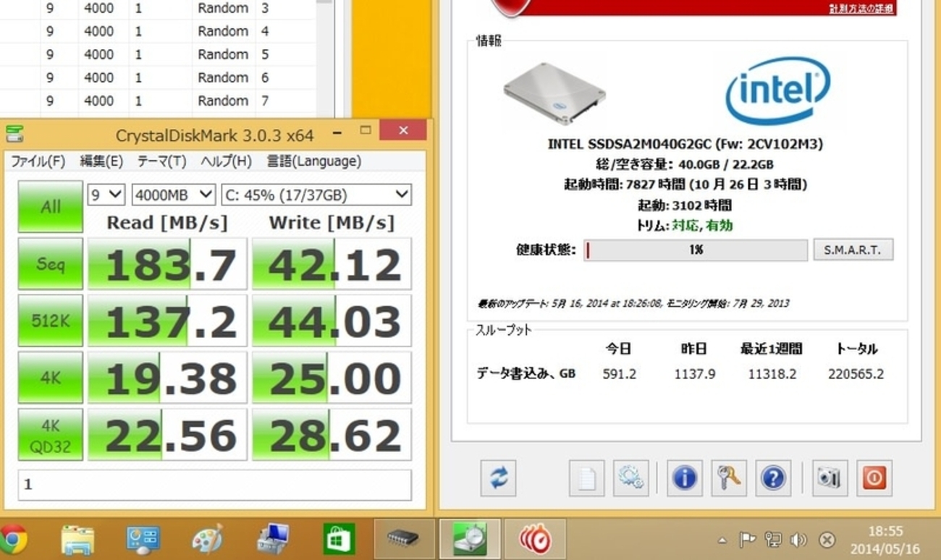This screenshot has height=560, width=941.
Task: Select the Random 7 row in the background table
Action: pyautogui.click(x=158, y=101)
